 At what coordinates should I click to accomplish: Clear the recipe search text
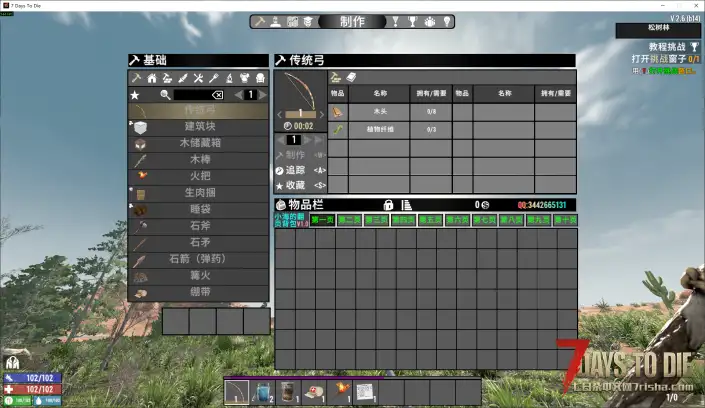(x=218, y=95)
